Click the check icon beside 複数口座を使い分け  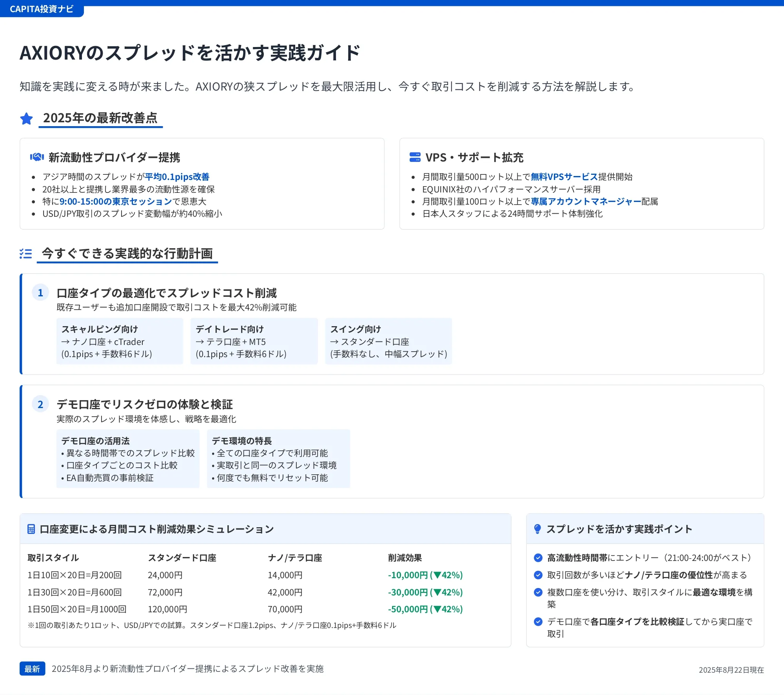[538, 592]
